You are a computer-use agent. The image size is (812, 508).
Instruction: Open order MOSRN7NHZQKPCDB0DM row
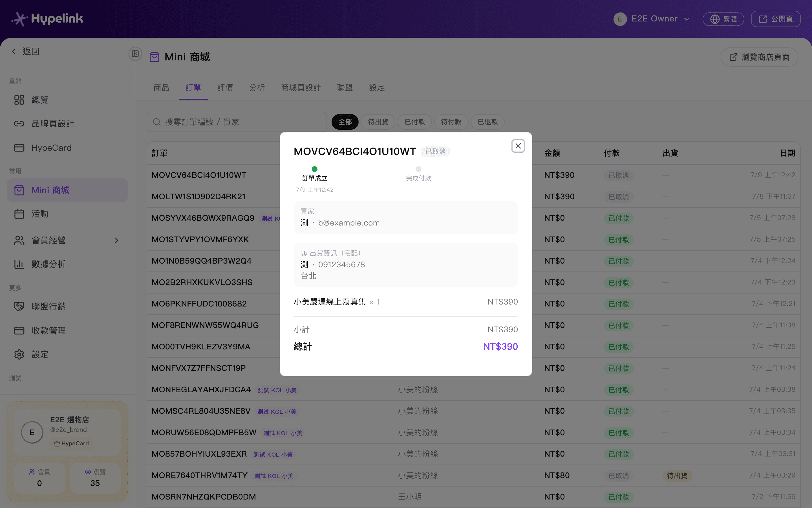tap(473, 497)
